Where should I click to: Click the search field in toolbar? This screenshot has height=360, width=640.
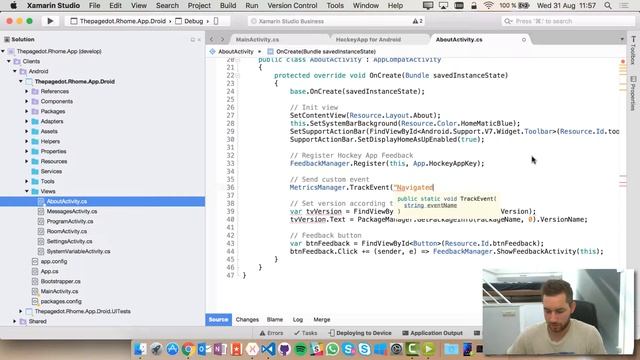point(568,21)
